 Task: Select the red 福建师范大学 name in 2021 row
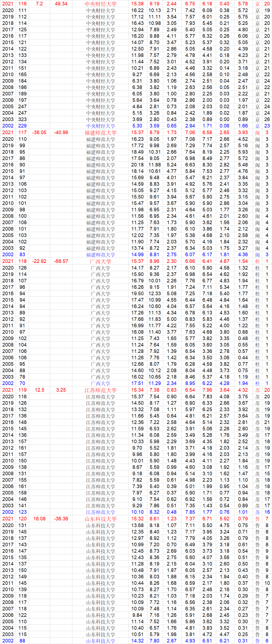(101, 133)
